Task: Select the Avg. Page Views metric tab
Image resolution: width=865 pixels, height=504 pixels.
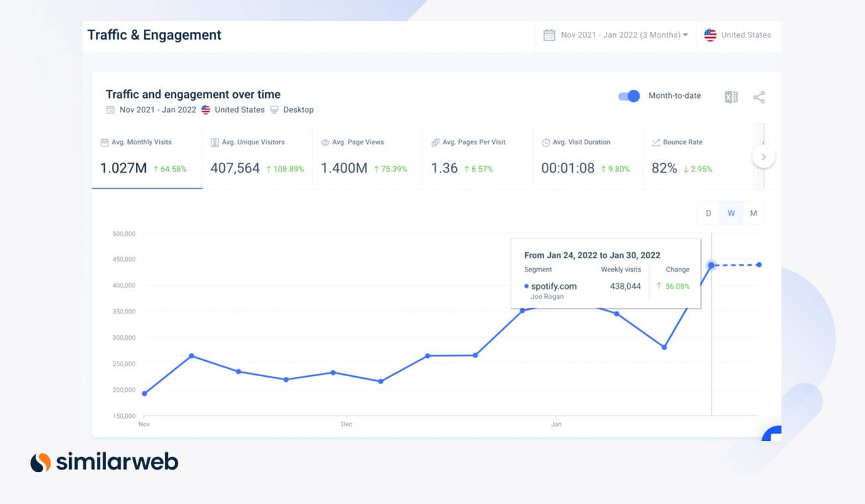Action: 367,156
